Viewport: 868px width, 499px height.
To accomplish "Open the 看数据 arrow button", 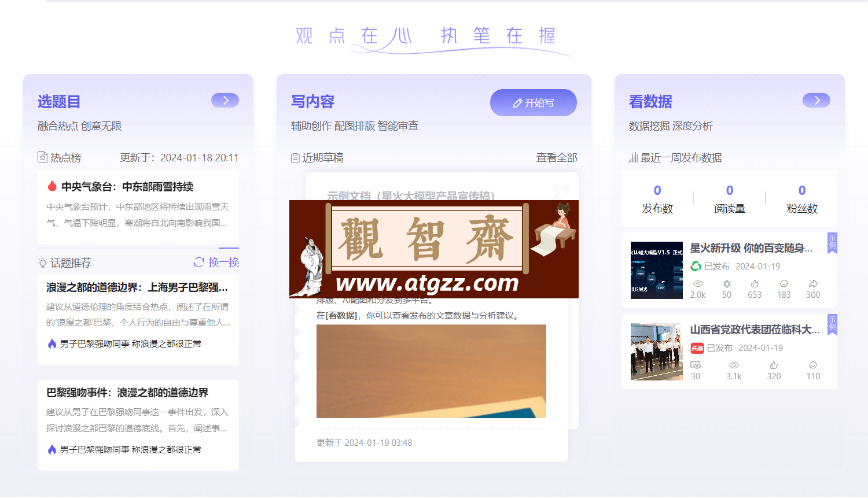I will click(816, 100).
